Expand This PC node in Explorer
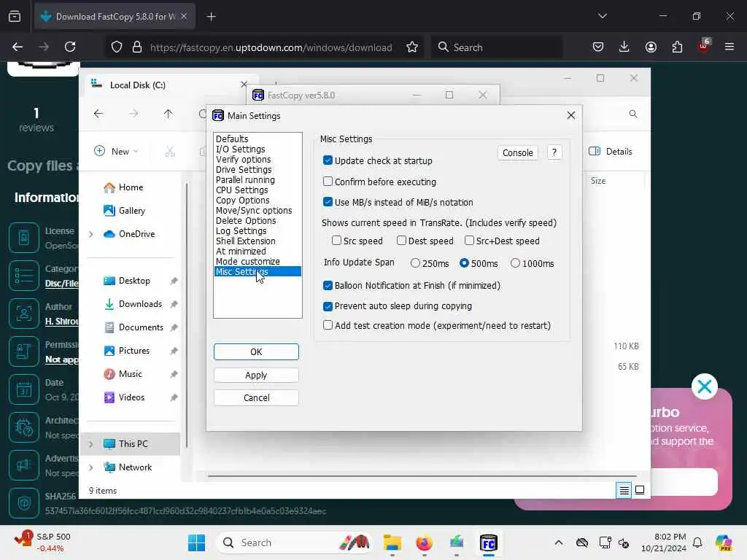 tap(91, 444)
